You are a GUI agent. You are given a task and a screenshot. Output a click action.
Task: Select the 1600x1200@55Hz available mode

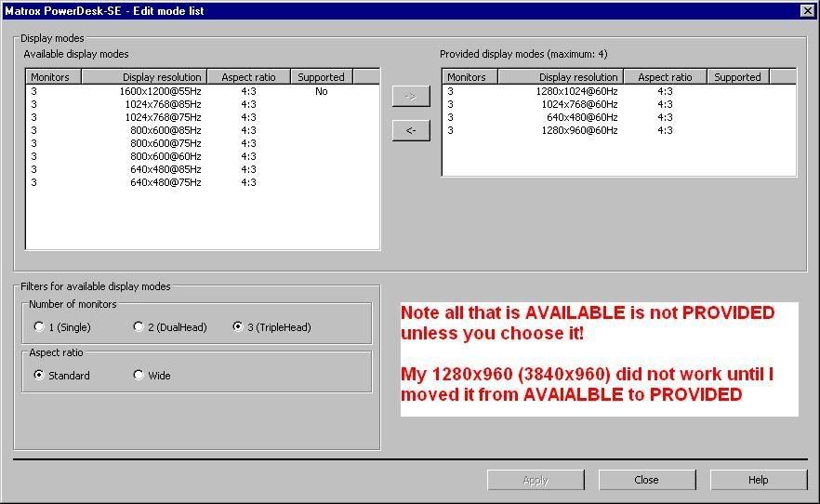[x=203, y=91]
